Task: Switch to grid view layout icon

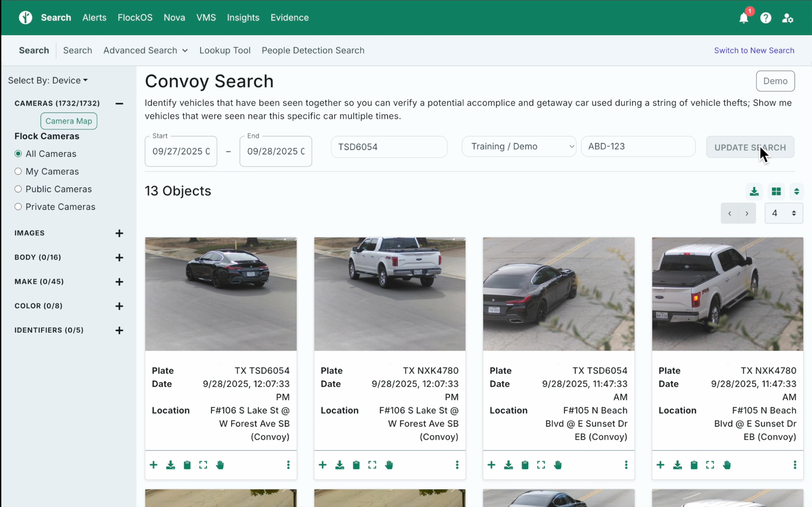Action: pyautogui.click(x=776, y=191)
